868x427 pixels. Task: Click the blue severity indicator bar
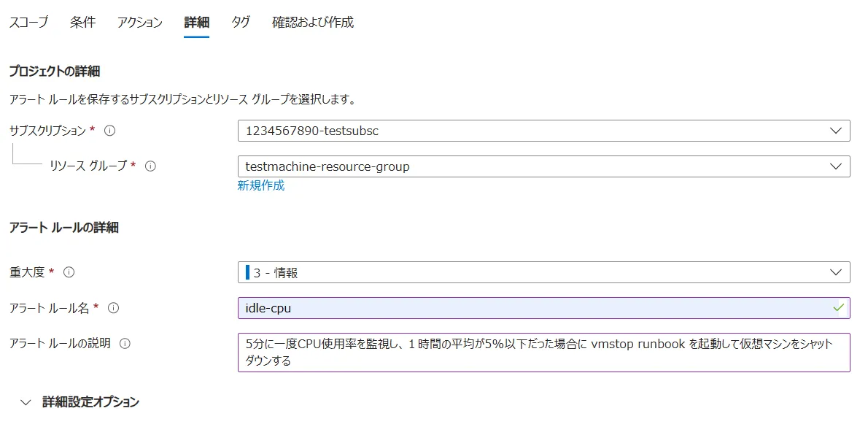pyautogui.click(x=248, y=273)
